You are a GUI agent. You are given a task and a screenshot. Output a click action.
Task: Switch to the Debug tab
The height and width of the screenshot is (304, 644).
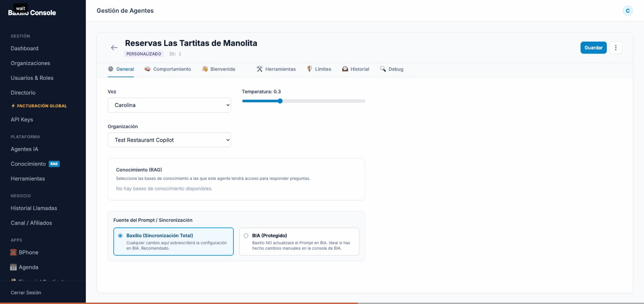pyautogui.click(x=391, y=69)
